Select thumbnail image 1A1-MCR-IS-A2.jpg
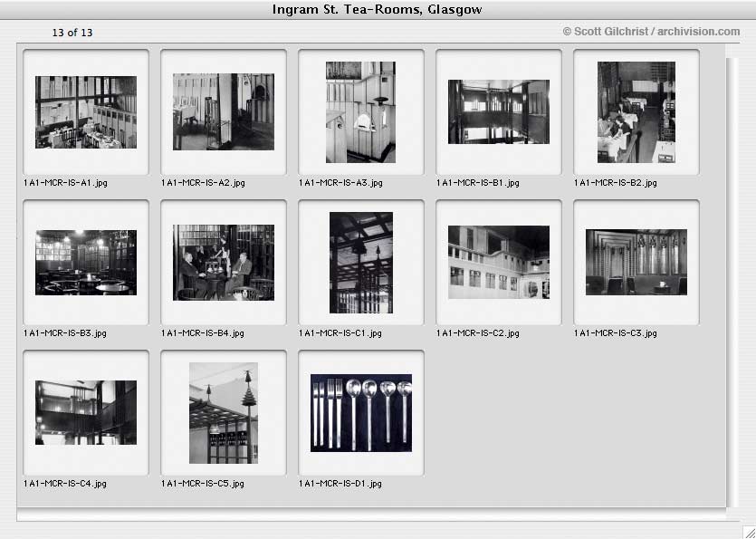 click(224, 112)
